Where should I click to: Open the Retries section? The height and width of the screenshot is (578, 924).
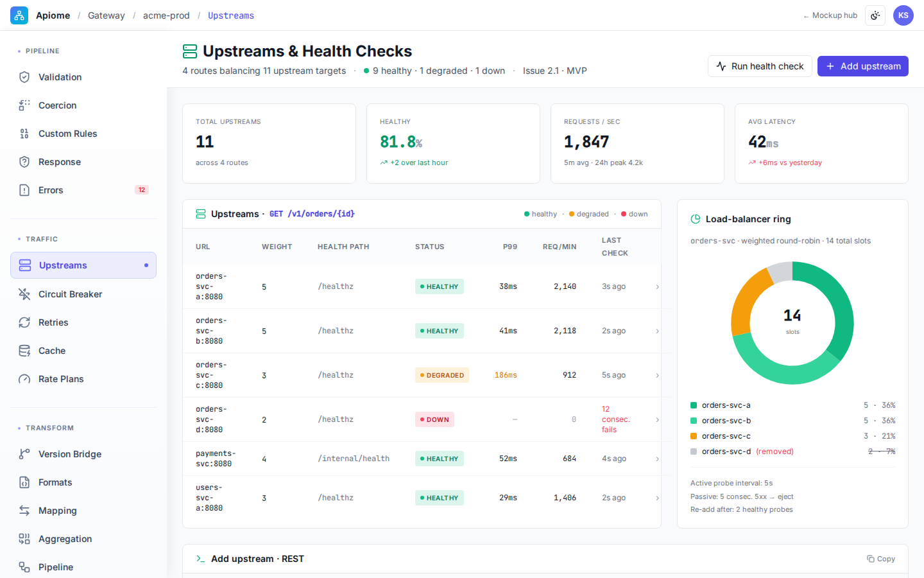tap(83, 322)
